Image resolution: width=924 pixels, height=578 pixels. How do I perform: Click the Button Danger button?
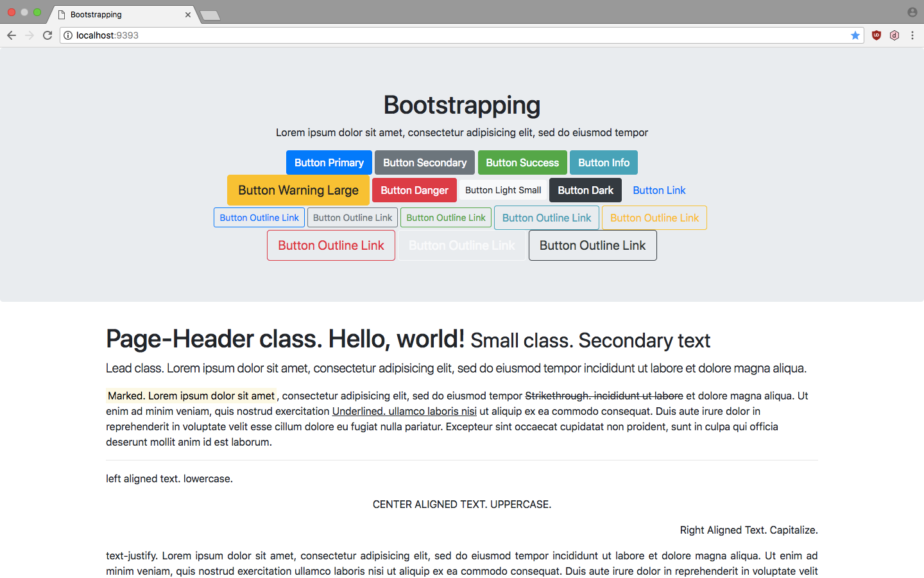pos(414,190)
